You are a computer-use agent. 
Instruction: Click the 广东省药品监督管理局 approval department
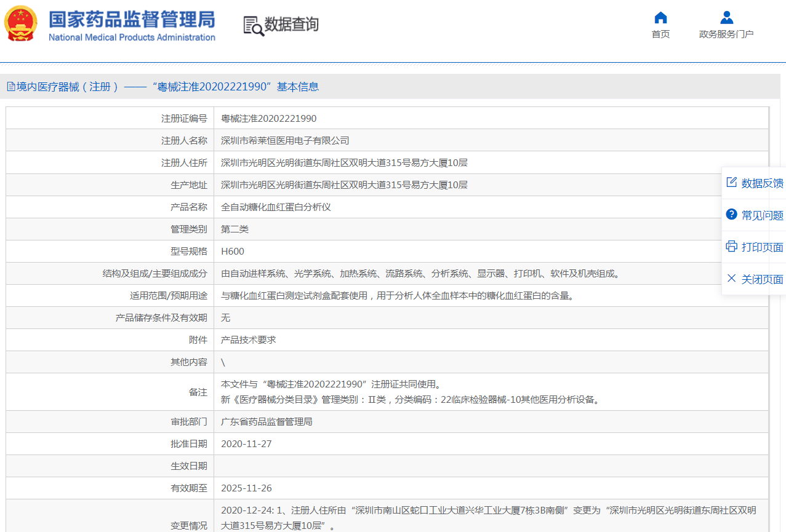[267, 421]
